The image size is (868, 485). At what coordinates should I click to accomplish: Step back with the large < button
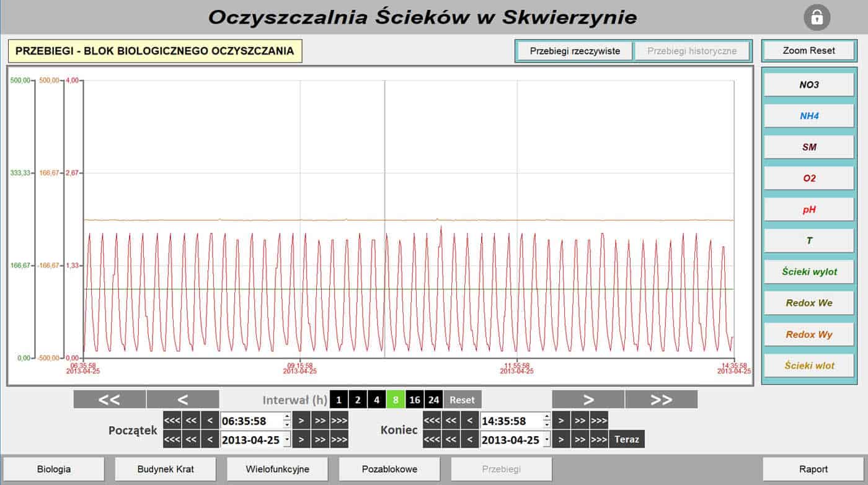pyautogui.click(x=183, y=400)
